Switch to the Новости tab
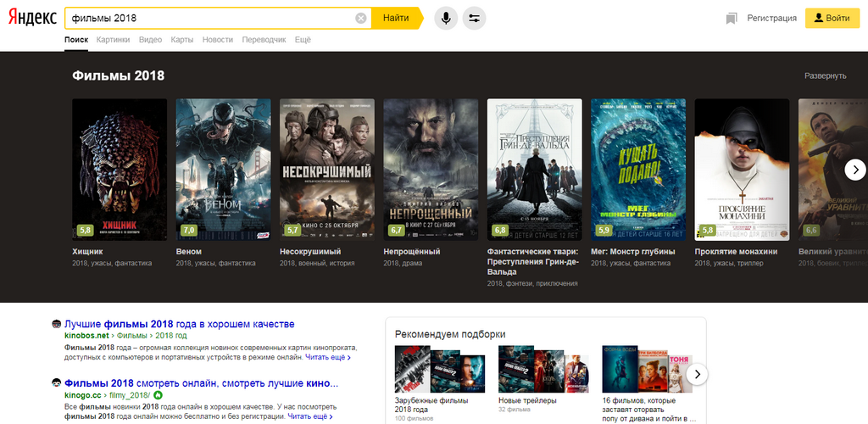 (218, 40)
